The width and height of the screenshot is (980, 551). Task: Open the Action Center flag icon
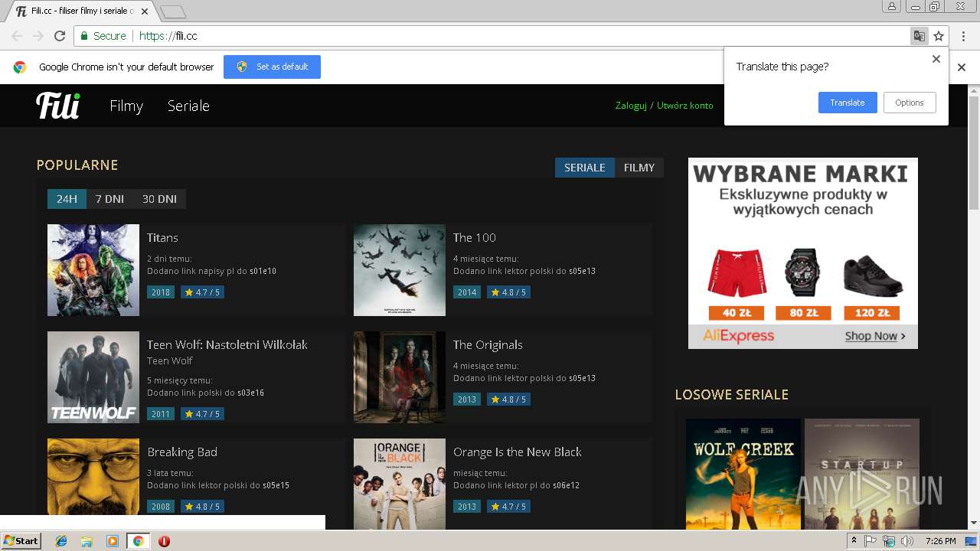tap(871, 541)
